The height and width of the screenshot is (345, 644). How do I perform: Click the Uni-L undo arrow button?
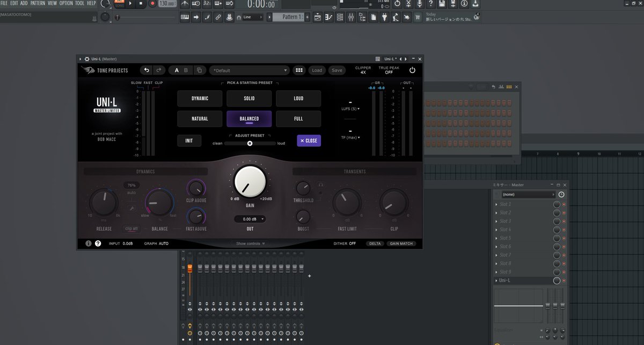pos(147,70)
